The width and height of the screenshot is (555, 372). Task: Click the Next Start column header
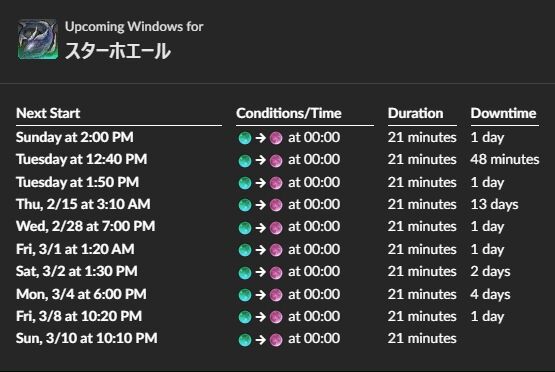click(48, 113)
